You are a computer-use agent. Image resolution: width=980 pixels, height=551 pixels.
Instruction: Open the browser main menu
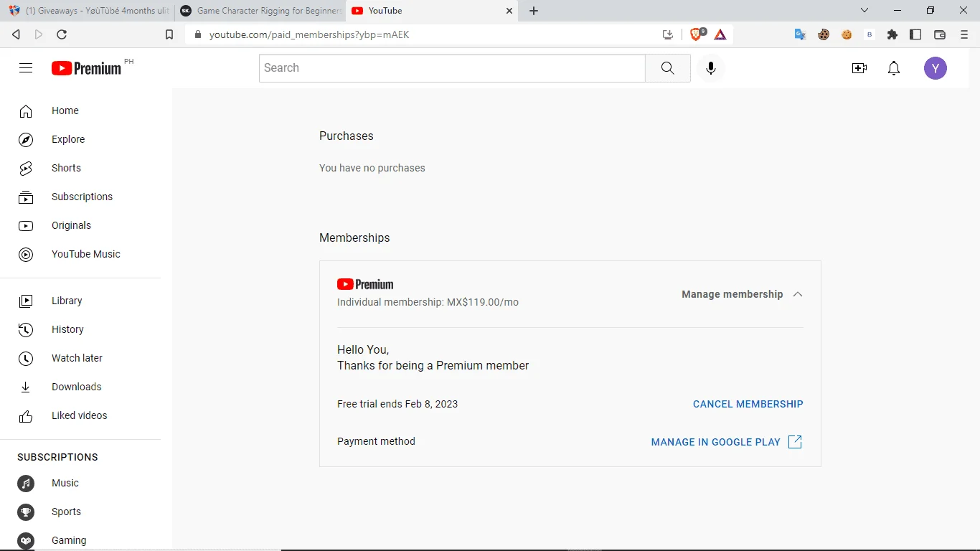point(964,34)
